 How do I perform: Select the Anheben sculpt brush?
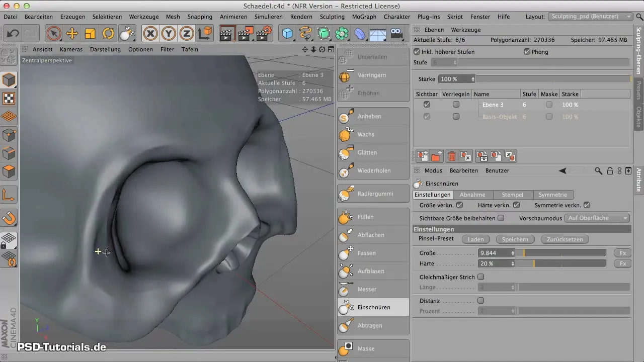click(373, 116)
